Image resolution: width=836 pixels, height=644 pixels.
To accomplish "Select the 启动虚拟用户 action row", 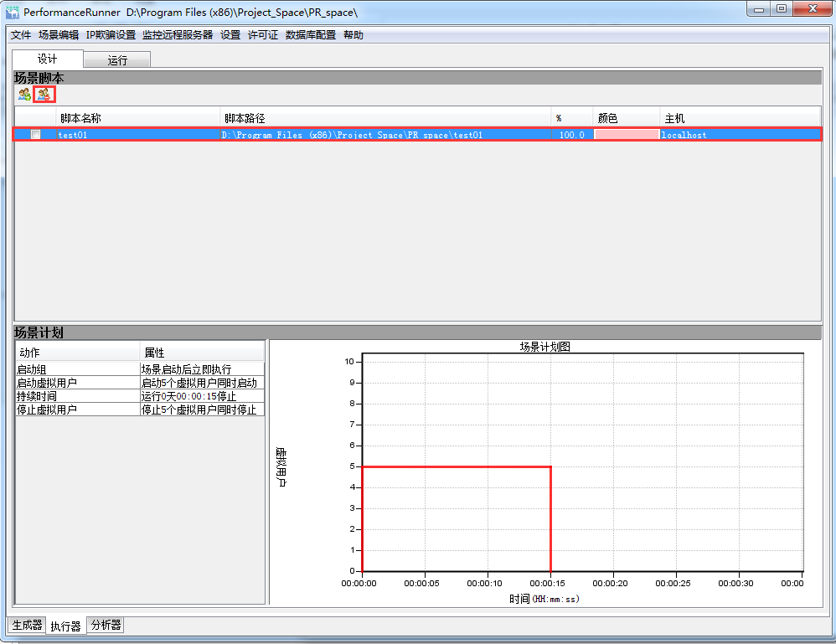I will (77, 383).
